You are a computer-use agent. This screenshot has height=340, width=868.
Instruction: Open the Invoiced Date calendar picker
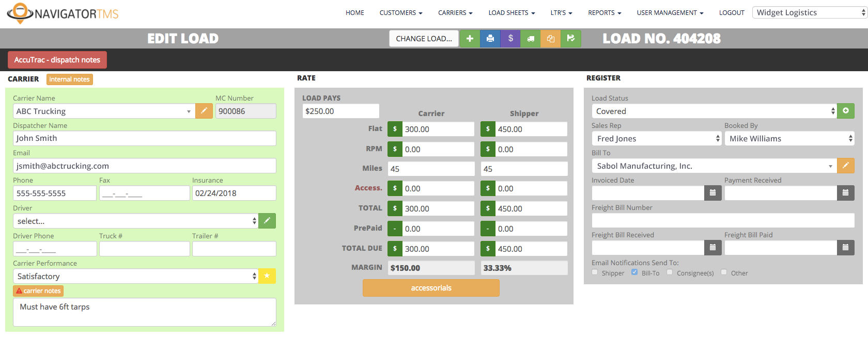[x=712, y=193]
